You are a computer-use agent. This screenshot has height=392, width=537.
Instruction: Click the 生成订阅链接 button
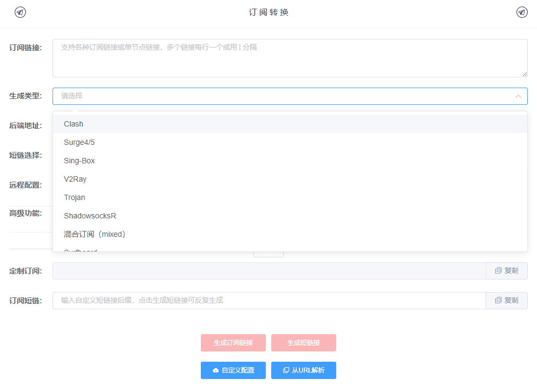(233, 343)
